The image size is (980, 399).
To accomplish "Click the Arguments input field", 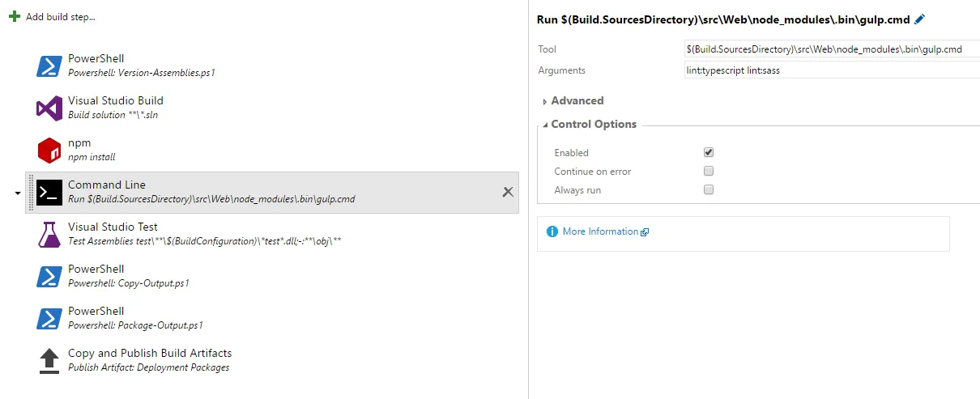I will pos(830,70).
